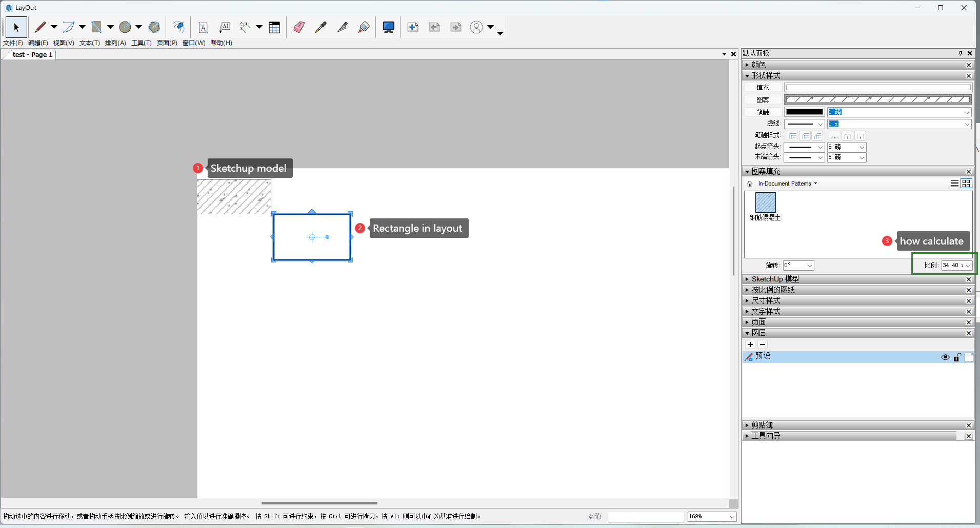Viewport: 980px width, 528px height.
Task: Add a new layer with plus
Action: [750, 344]
